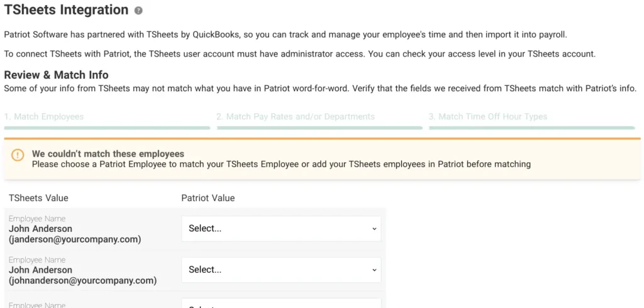Viewport: 644px width, 308px height.
Task: Click the progress bar under Match Pay Rates
Action: [319, 128]
